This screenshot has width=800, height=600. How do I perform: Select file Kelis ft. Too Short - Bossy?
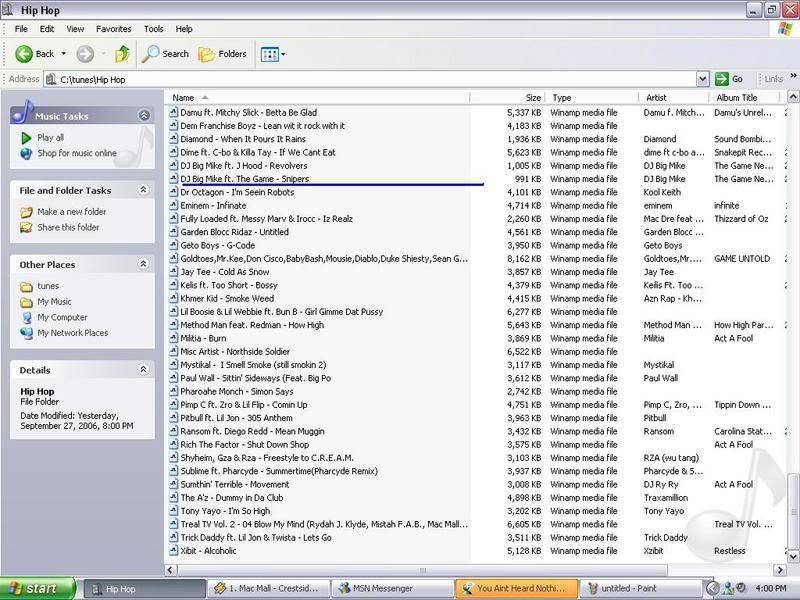(229, 285)
